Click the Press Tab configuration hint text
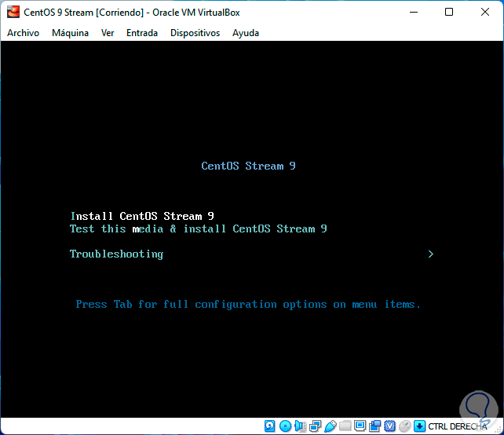The height and width of the screenshot is (435, 504). pyautogui.click(x=248, y=304)
